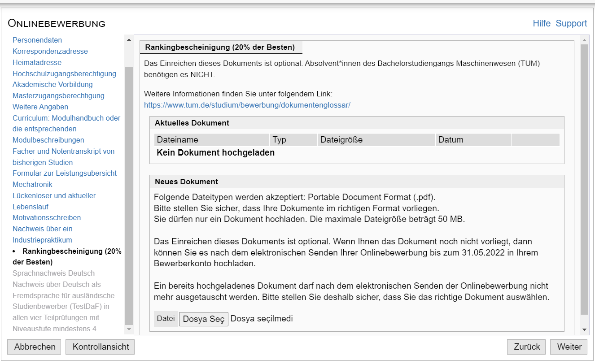
Task: Go back with the Zurück button
Action: pyautogui.click(x=526, y=347)
